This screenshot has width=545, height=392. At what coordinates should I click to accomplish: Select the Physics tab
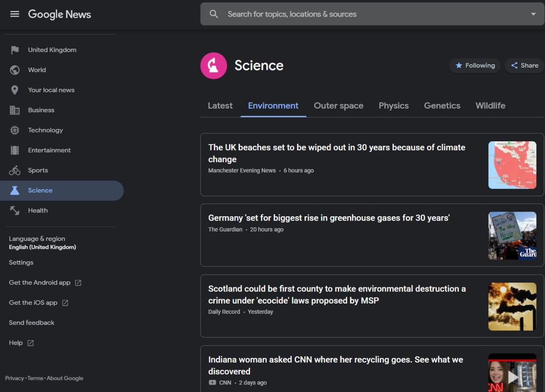tap(393, 106)
